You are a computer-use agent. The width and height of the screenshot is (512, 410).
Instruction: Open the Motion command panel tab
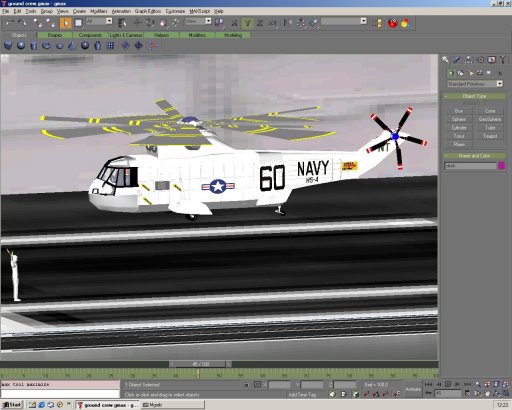480,60
